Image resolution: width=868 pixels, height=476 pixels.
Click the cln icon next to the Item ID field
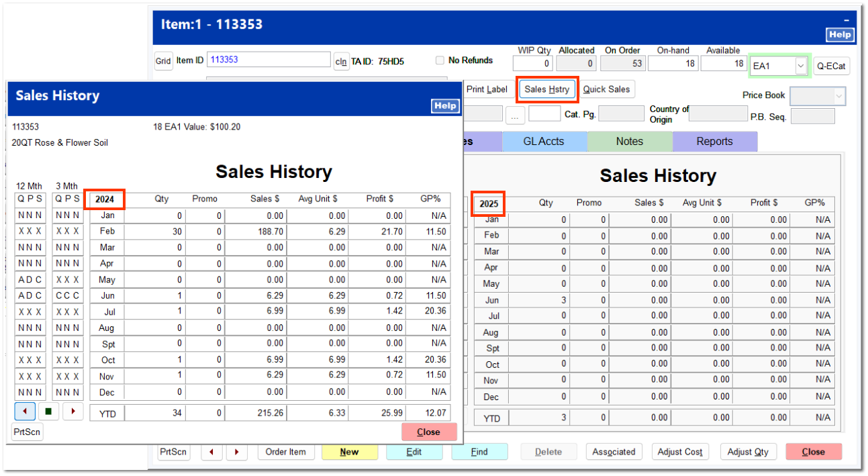[x=341, y=60]
